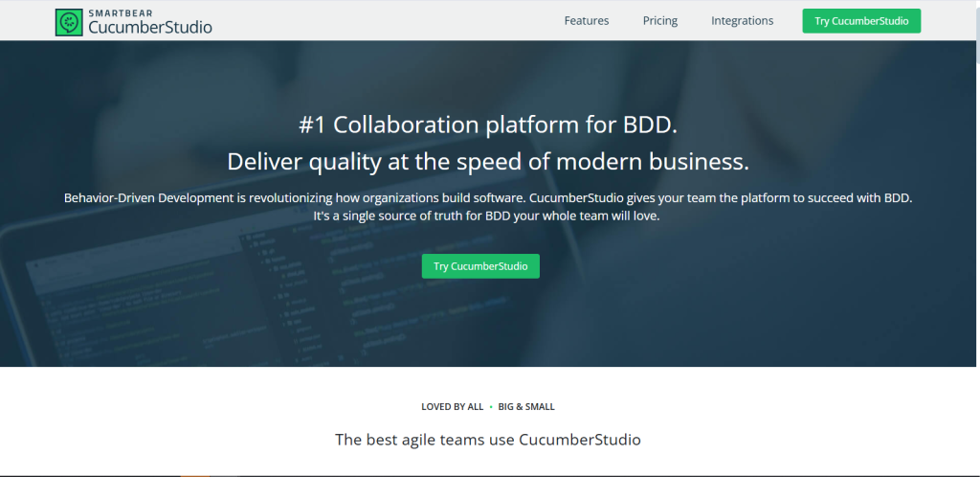Click the CucumberStudio green logo icon
Image resolution: width=980 pixels, height=477 pixels.
click(x=69, y=22)
